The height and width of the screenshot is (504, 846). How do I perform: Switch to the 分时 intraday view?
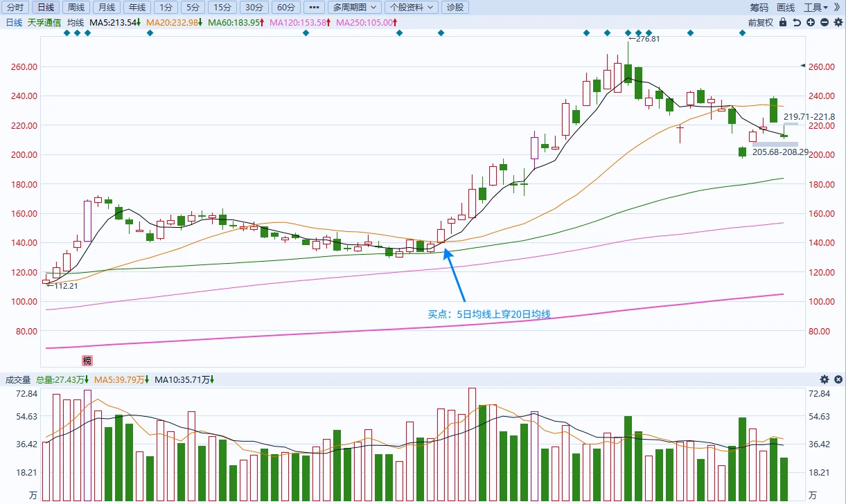(16, 8)
